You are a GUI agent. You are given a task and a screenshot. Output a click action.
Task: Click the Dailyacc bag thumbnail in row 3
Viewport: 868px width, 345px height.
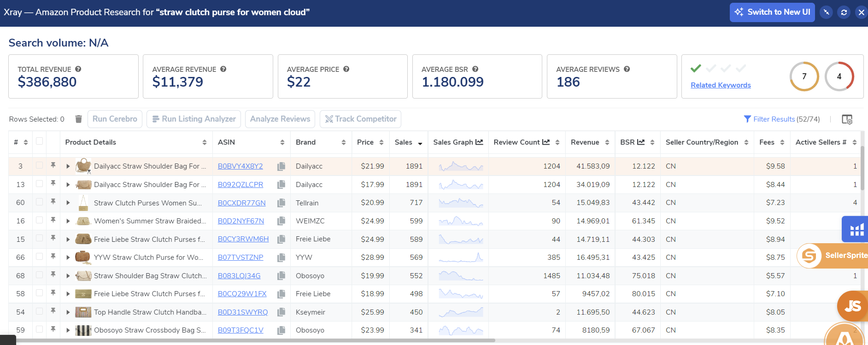click(83, 165)
